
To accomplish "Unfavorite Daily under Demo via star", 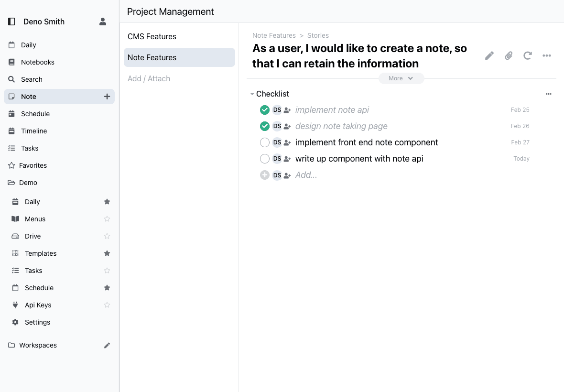I will (107, 201).
